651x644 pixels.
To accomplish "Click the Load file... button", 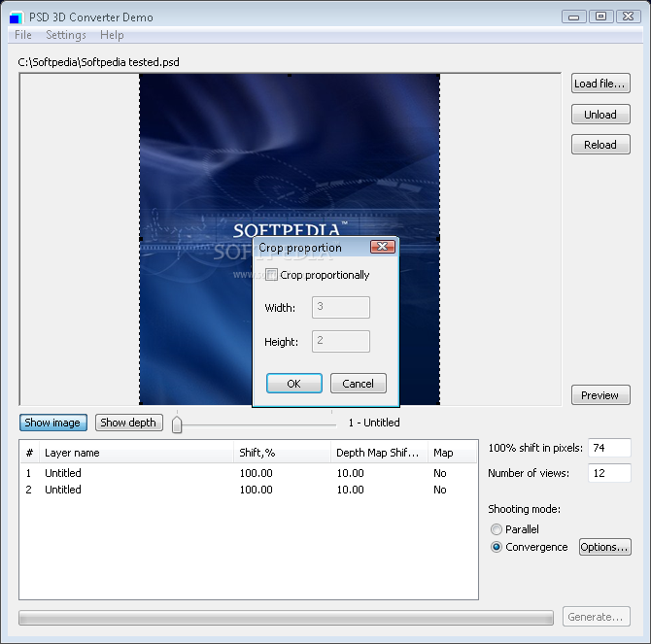I will (x=600, y=84).
